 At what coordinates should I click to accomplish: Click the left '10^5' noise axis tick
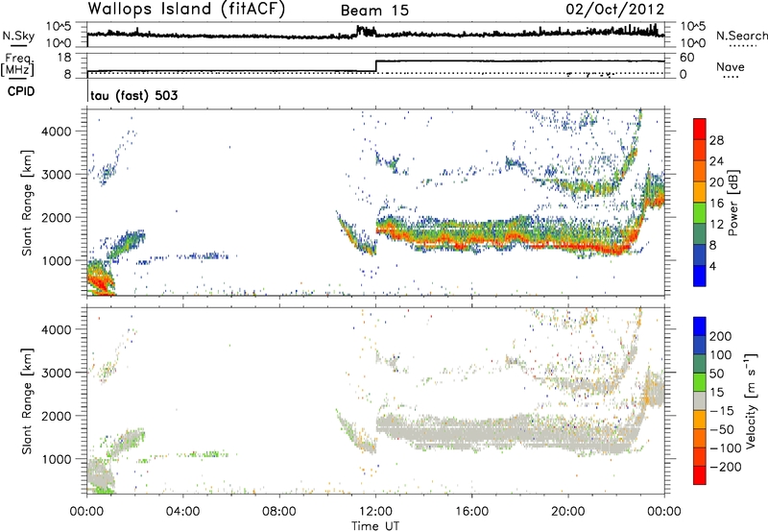pyautogui.click(x=59, y=27)
